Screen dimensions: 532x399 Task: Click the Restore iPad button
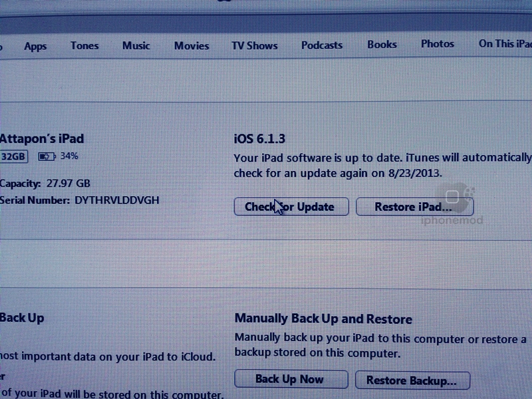[x=414, y=207]
